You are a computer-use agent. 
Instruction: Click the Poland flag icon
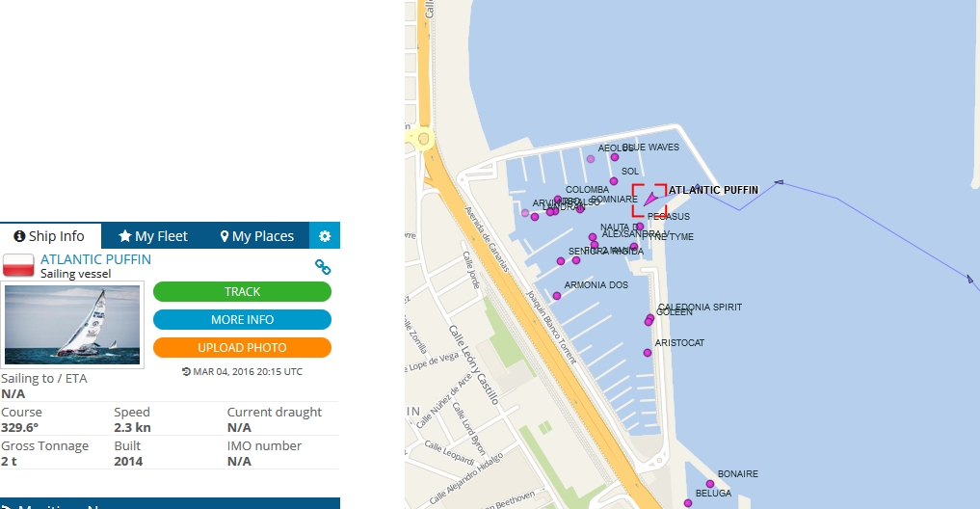pos(18,265)
